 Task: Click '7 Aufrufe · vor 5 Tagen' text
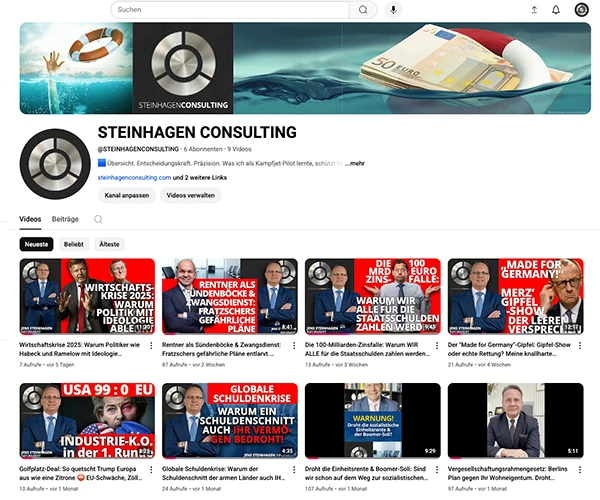[47, 365]
